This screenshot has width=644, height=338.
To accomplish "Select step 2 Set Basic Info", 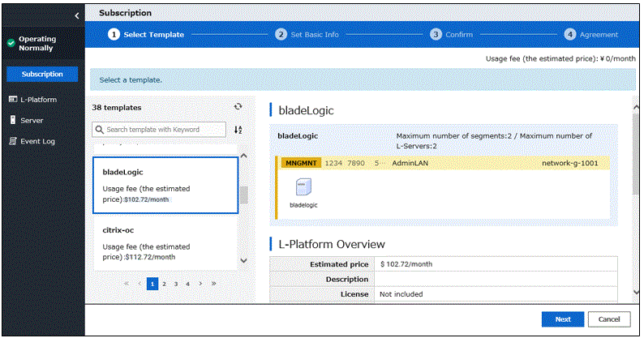I will pos(307,35).
